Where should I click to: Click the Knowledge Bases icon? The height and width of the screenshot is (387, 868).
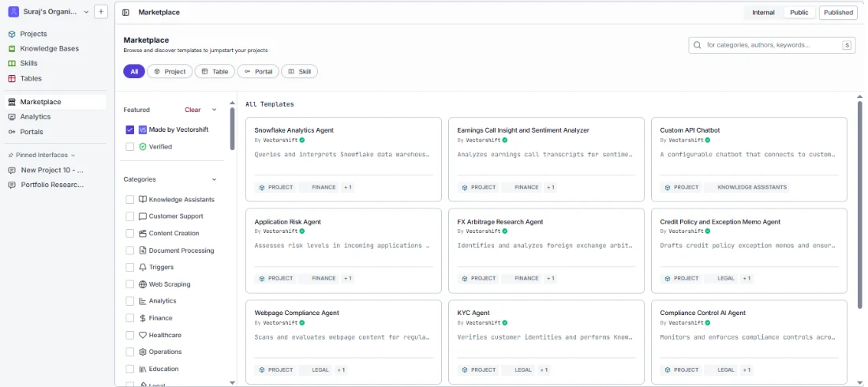coord(12,49)
